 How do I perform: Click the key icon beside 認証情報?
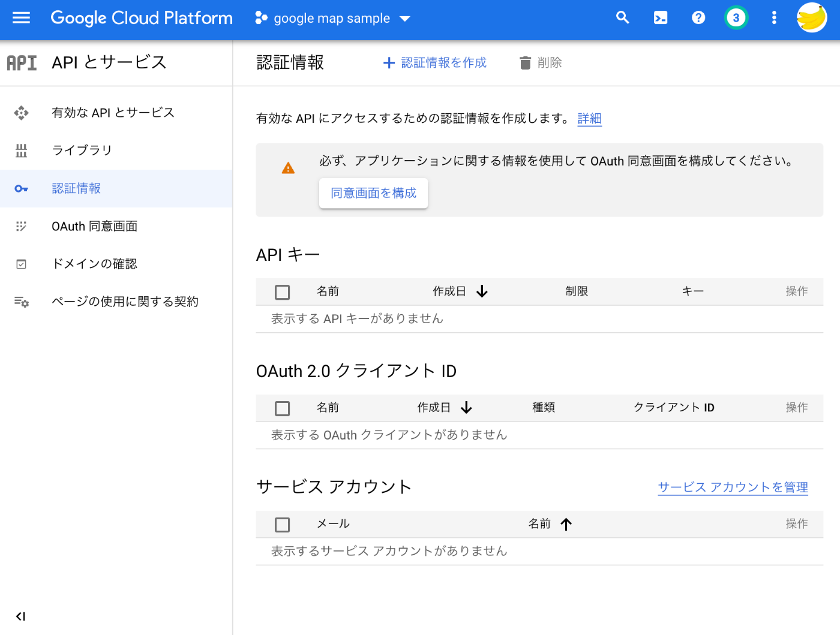pos(22,189)
